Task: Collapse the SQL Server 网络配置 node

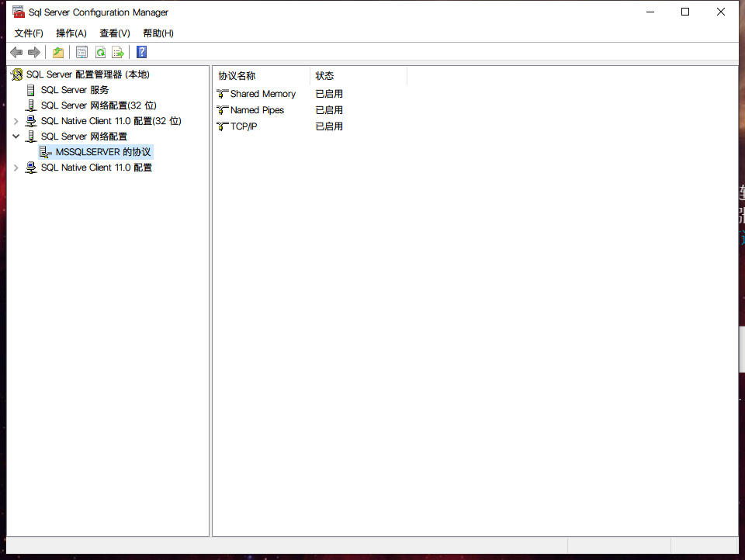Action: [x=16, y=137]
